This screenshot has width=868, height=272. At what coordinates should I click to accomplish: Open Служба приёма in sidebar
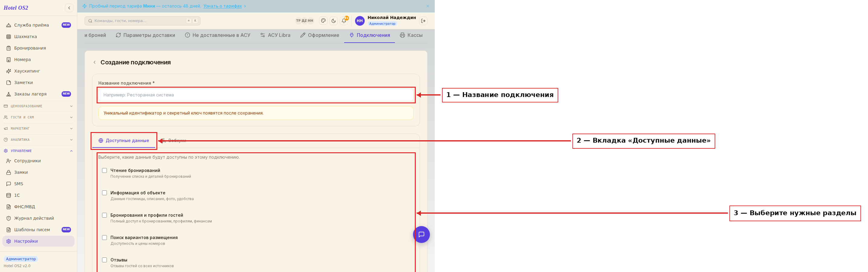click(x=38, y=25)
